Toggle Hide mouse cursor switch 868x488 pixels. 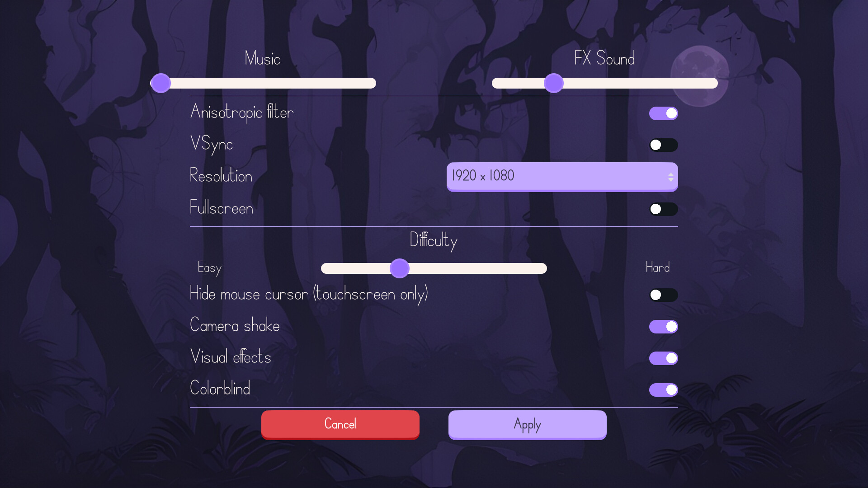tap(663, 294)
